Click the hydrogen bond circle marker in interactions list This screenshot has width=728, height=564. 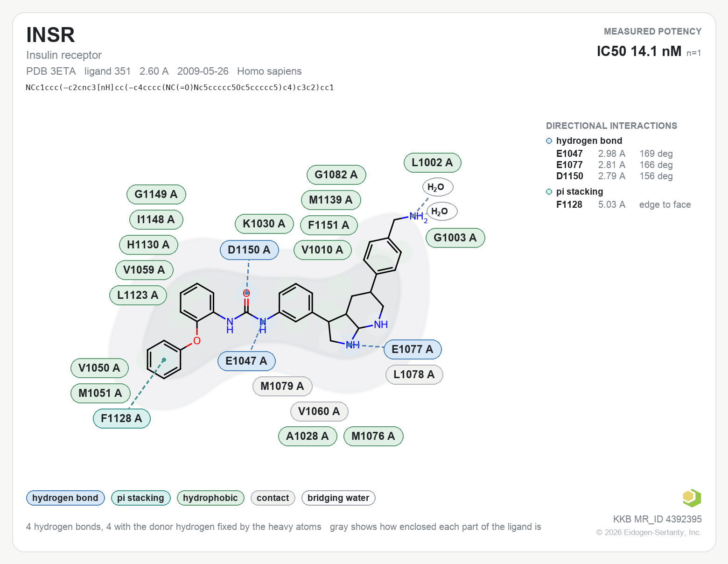pos(549,141)
